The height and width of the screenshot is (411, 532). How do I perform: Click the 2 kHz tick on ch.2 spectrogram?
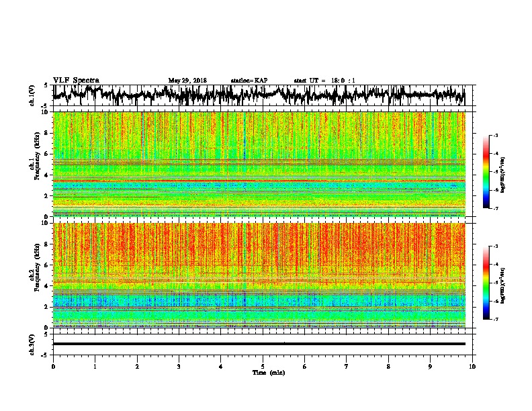[47, 307]
